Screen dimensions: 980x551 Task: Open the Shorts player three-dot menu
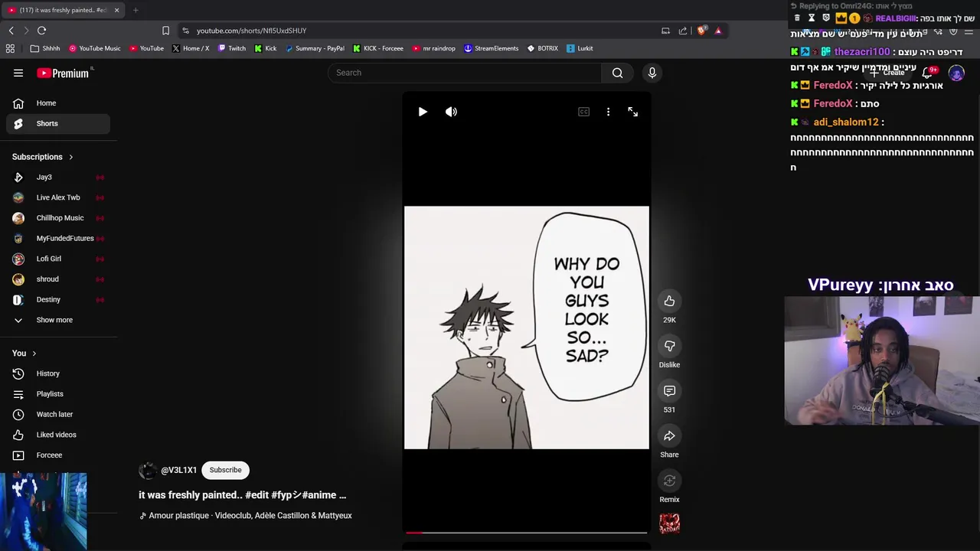click(x=608, y=112)
